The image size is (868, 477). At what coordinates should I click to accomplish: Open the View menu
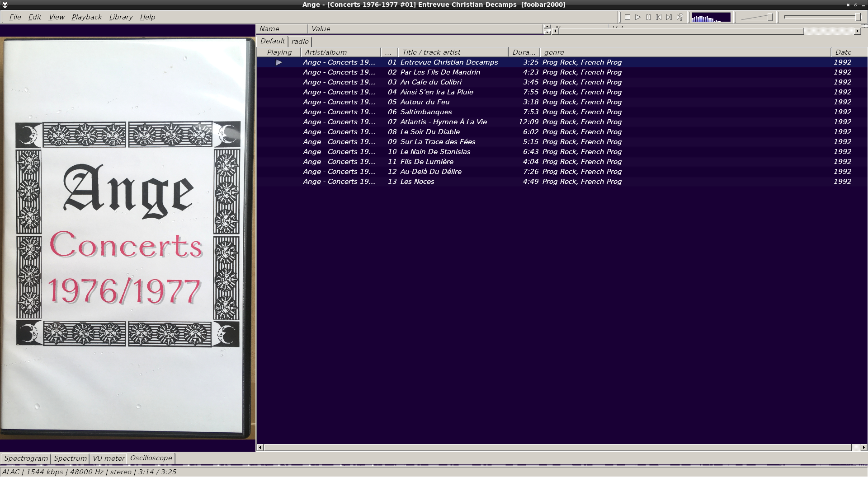57,17
